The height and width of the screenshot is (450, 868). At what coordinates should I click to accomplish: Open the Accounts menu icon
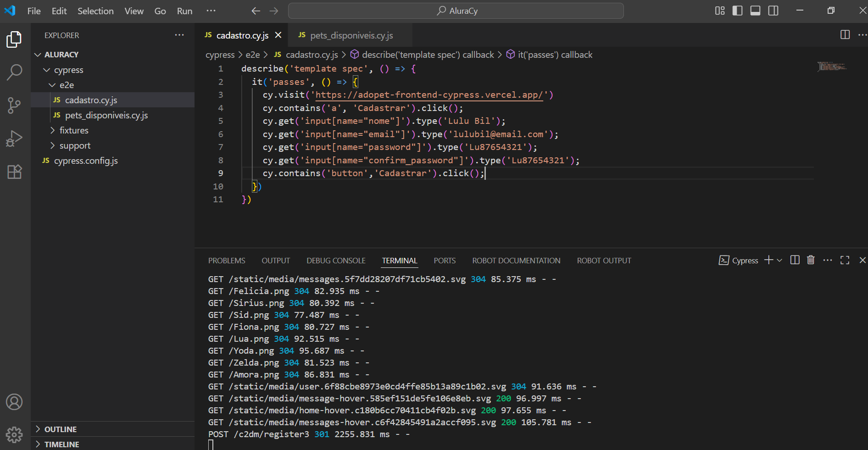click(x=14, y=402)
